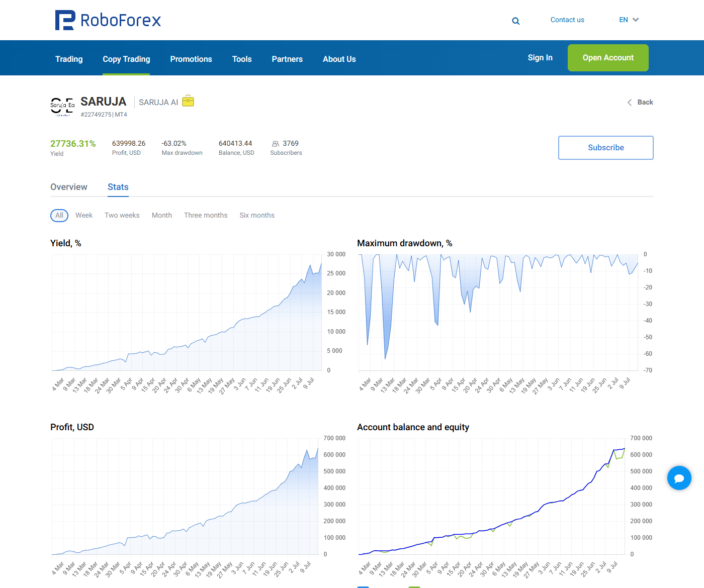Click the 27736.31% yield value
This screenshot has width=704, height=588.
(x=73, y=144)
